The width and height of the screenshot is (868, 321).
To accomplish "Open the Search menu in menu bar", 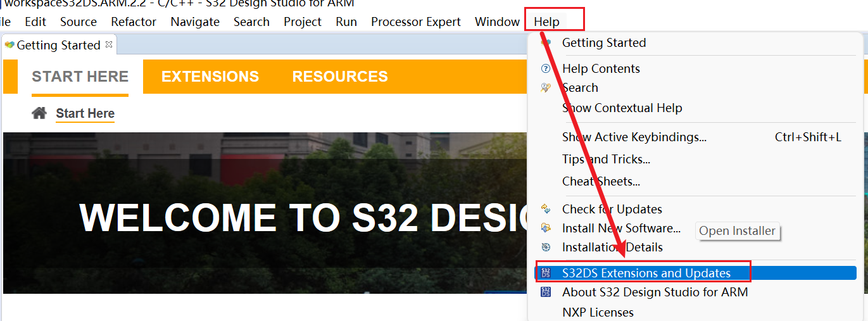I will click(x=251, y=22).
